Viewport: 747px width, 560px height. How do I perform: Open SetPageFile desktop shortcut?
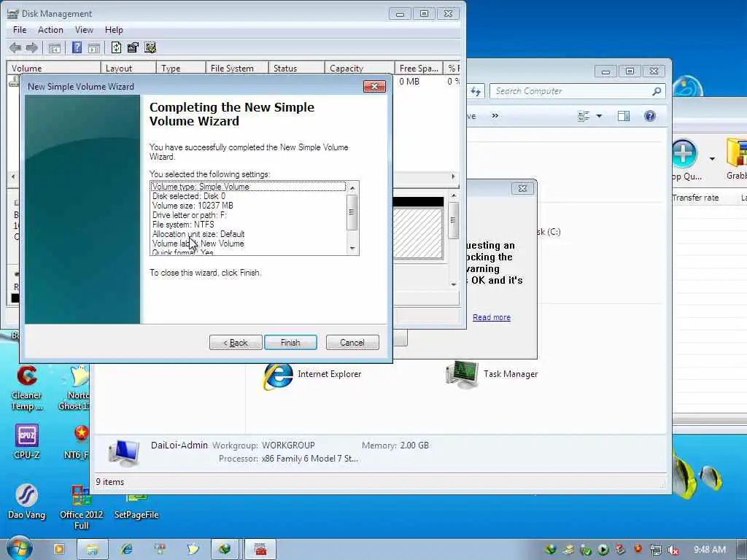click(136, 507)
